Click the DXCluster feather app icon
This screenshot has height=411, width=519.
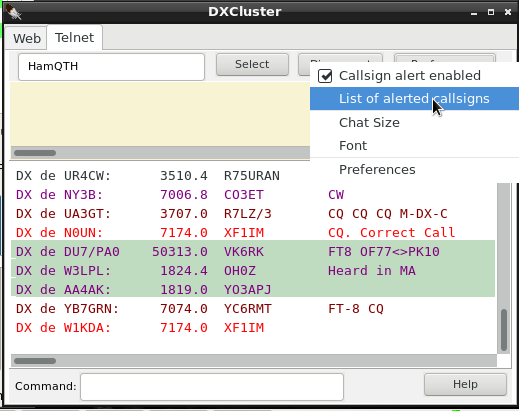14,12
